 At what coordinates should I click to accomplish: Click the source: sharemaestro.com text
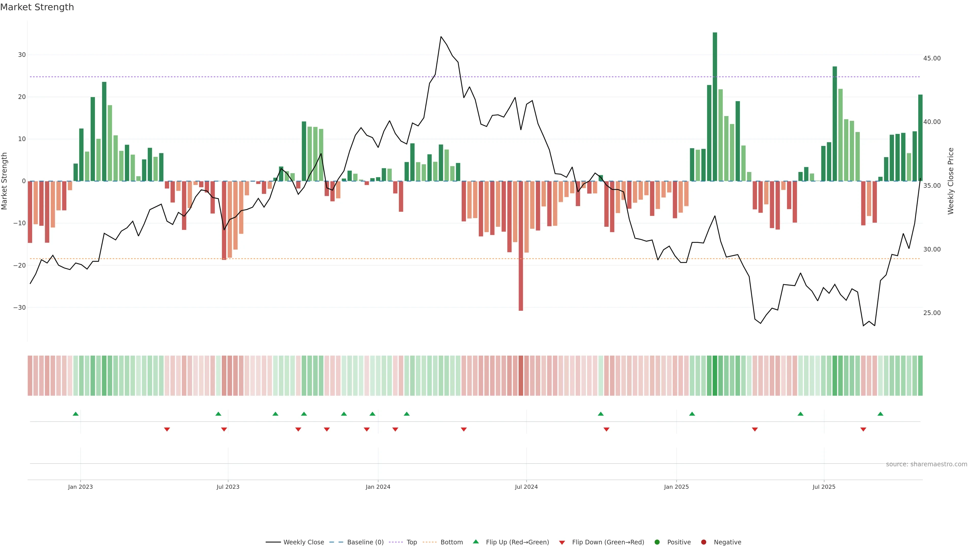(926, 464)
